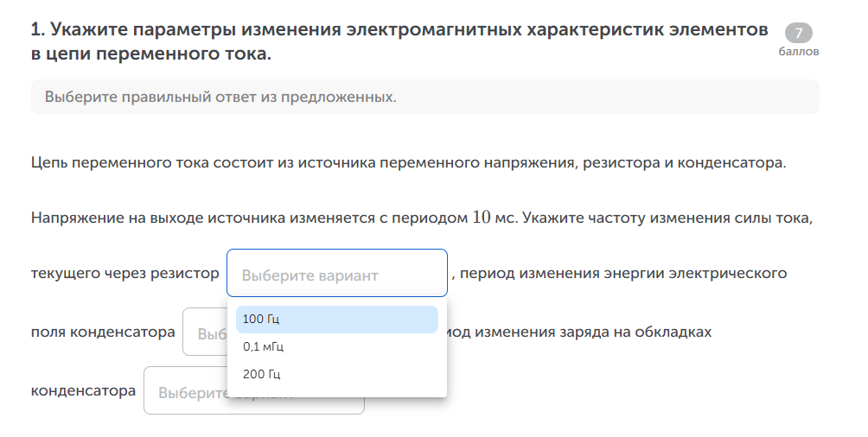Collapse the open resistor current frequency dropdown
This screenshot has height=437, width=868.
point(336,274)
